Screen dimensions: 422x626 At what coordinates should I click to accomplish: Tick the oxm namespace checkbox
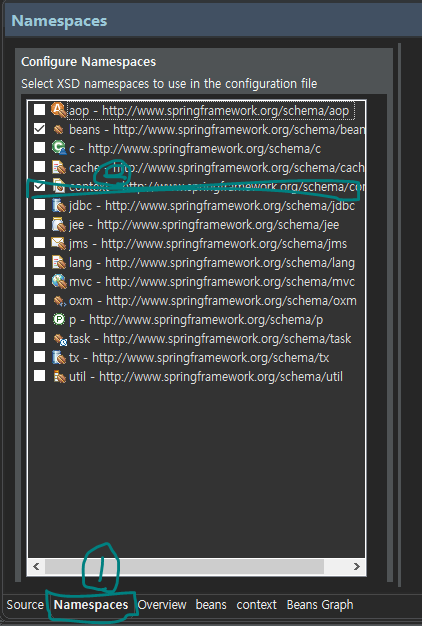39,299
